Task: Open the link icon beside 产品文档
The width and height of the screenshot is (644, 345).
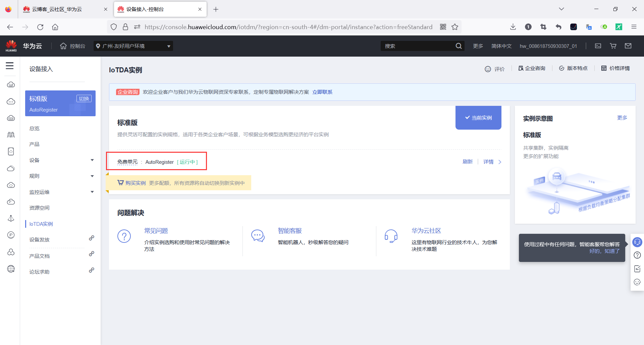Action: click(x=92, y=254)
